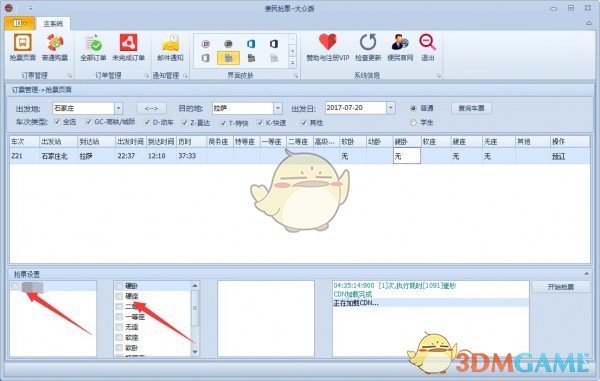Open the 出发日 date picker dropdown
This screenshot has height=381, width=600.
[391, 108]
